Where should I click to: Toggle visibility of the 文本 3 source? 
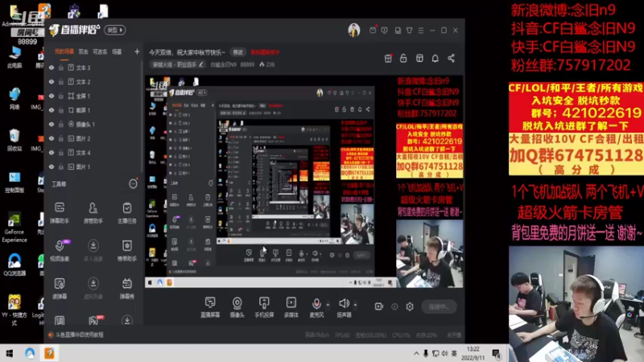point(52,68)
